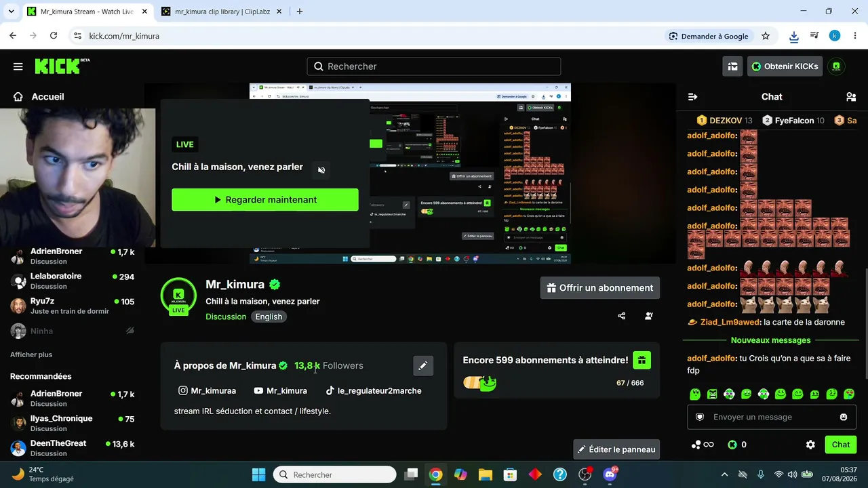The width and height of the screenshot is (868, 488).
Task: Click Demander à Google in address bar
Action: 709,36
